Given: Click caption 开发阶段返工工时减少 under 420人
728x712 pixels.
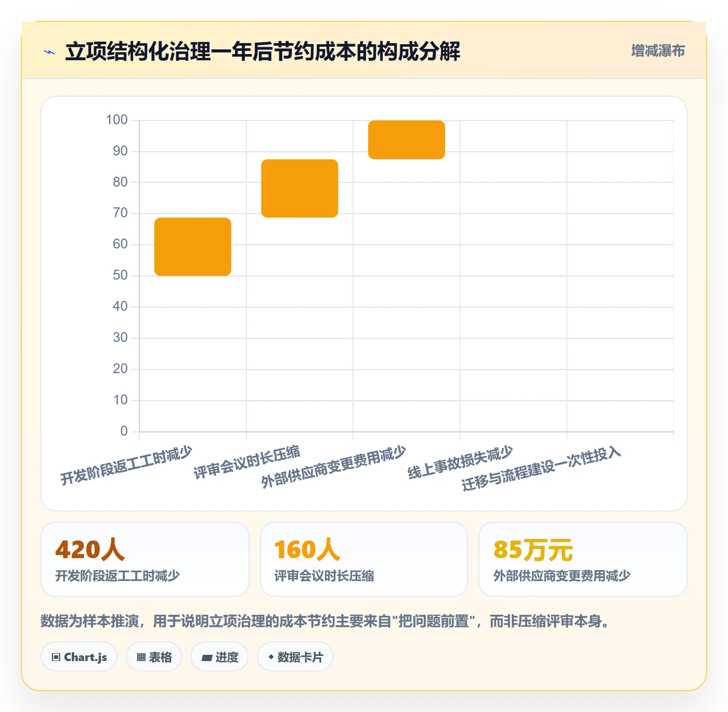Looking at the screenshot, I should (x=118, y=576).
